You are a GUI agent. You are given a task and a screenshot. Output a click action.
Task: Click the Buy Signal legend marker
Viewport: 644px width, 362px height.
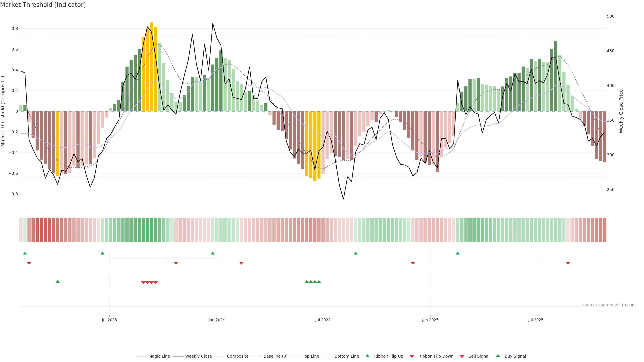498,356
